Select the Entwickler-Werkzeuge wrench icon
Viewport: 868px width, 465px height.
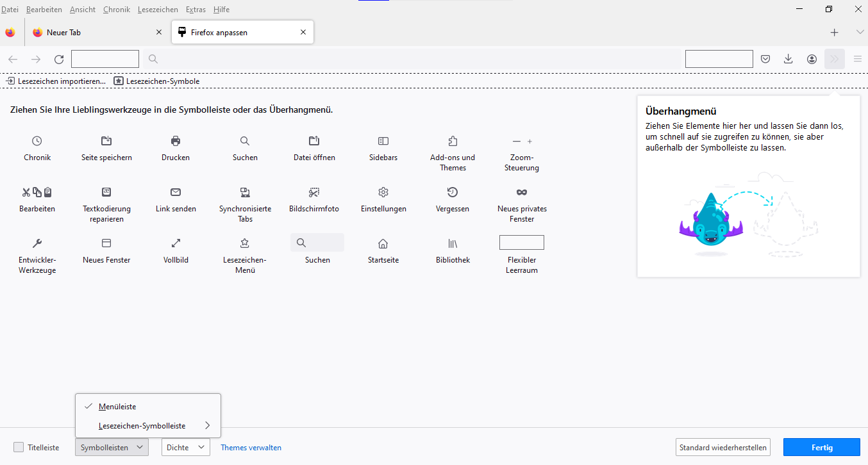[37, 243]
